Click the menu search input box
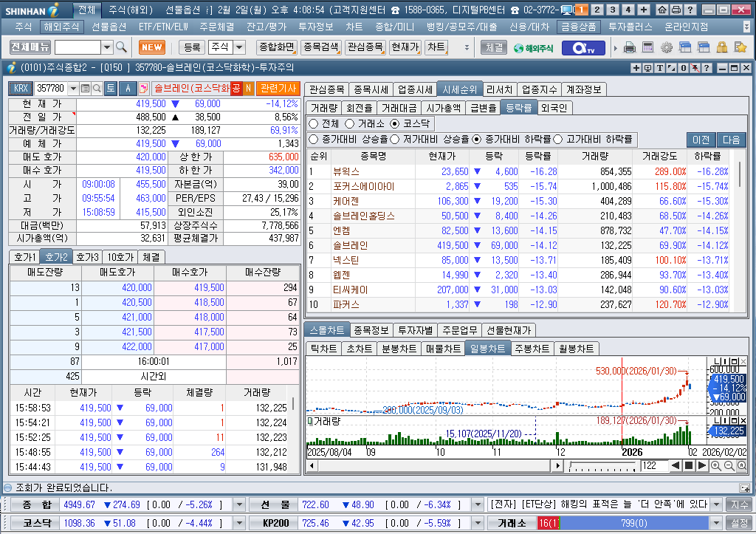Screen dimensions: 756x534 [78, 47]
